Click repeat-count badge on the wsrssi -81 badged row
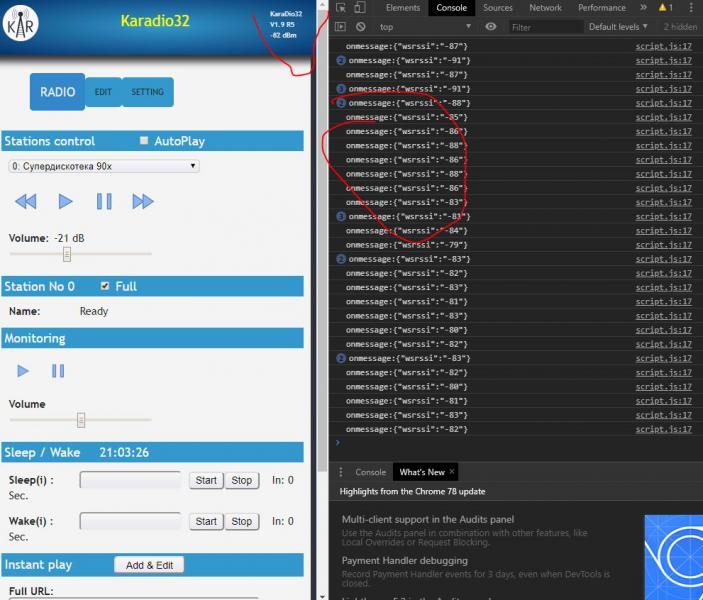This screenshot has height=600, width=703. click(x=341, y=217)
